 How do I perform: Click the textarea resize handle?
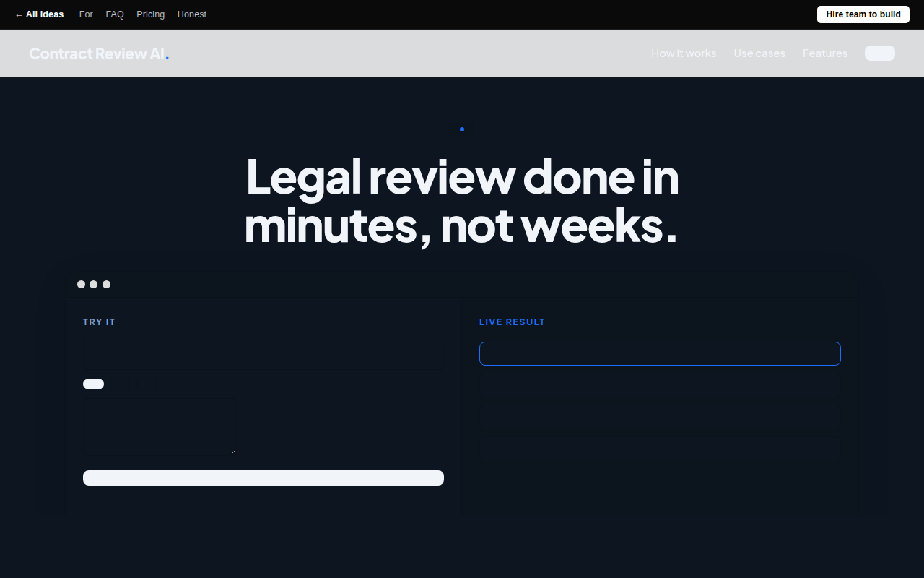coord(232,452)
